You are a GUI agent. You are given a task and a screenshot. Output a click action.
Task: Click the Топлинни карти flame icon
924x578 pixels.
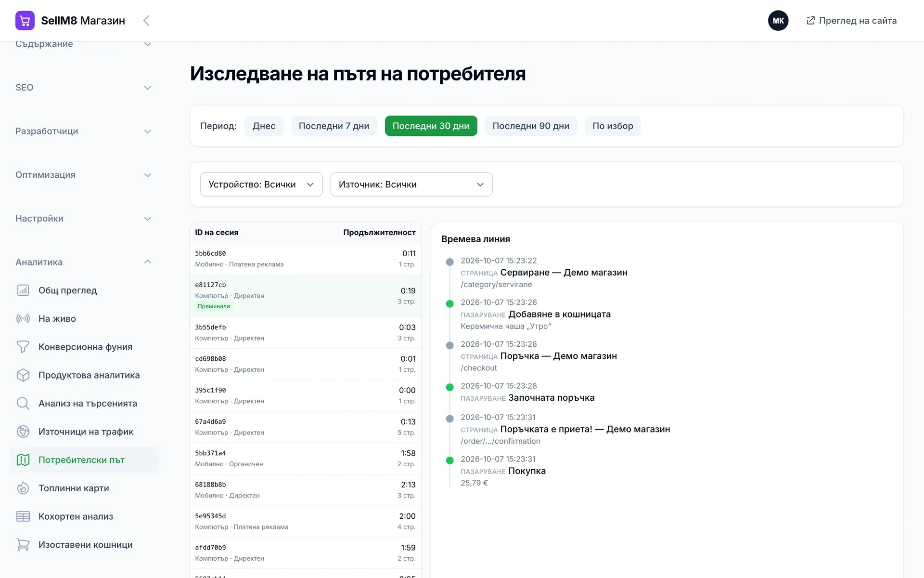(23, 488)
